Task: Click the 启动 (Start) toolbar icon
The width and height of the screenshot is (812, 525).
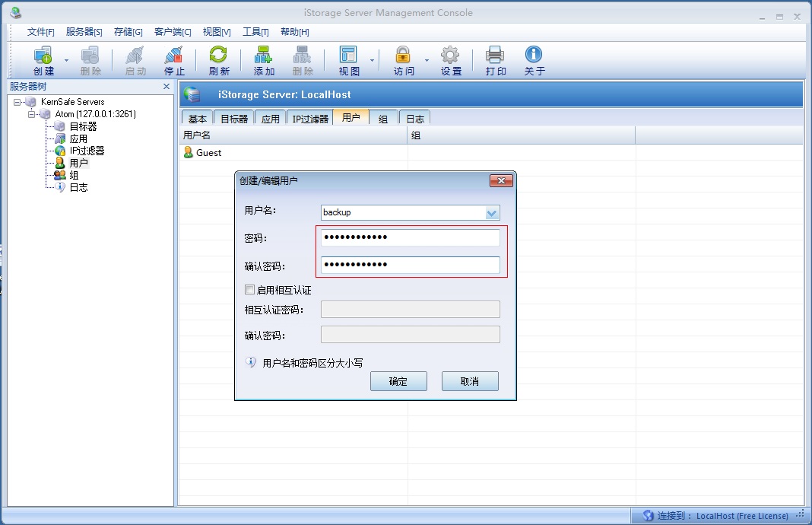Action: click(135, 61)
